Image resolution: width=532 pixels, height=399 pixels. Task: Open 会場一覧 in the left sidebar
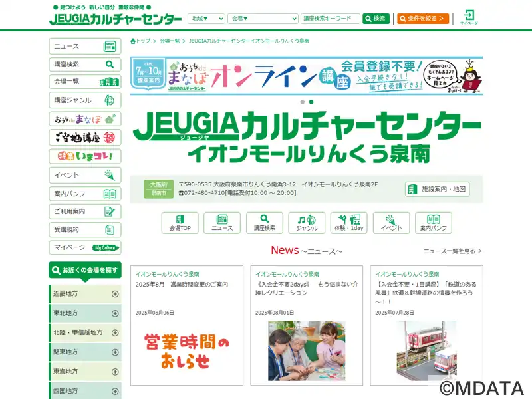pyautogui.click(x=85, y=82)
